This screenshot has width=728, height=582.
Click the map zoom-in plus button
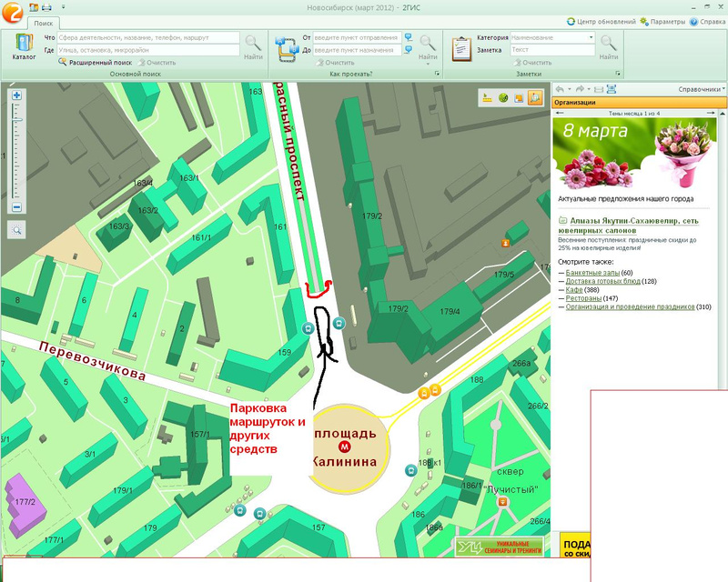pos(16,95)
